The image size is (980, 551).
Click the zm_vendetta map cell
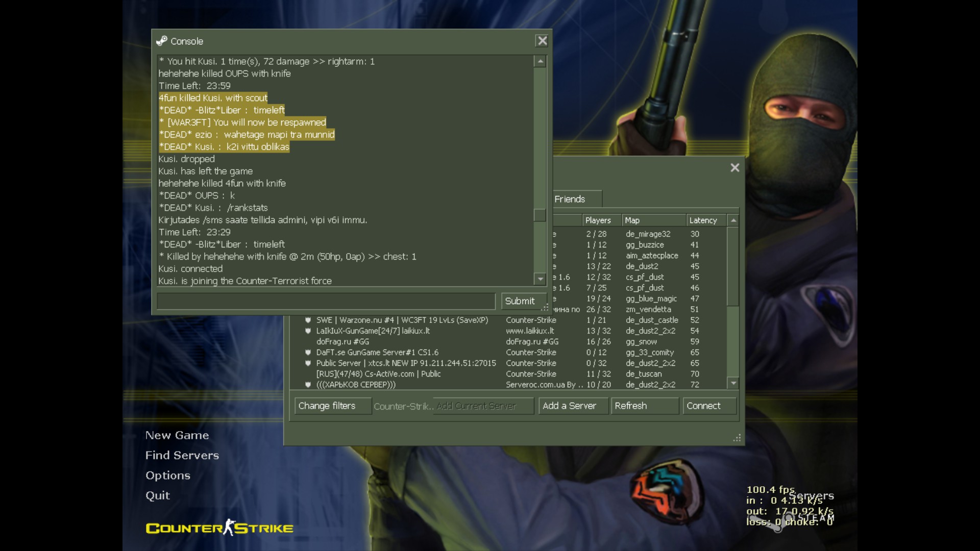tap(649, 310)
